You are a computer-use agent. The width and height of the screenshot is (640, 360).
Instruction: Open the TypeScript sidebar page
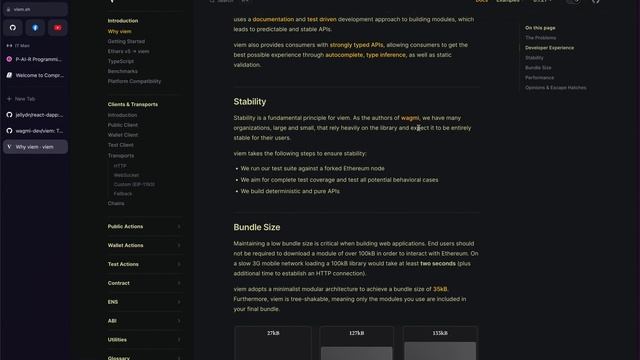click(120, 61)
